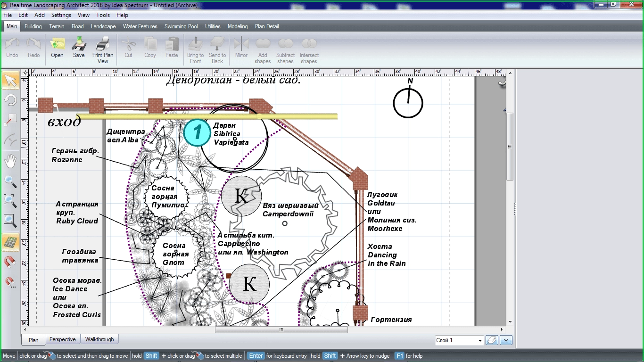
Task: Select the Астранция круп. Ruby Cloud label
Action: click(x=77, y=213)
